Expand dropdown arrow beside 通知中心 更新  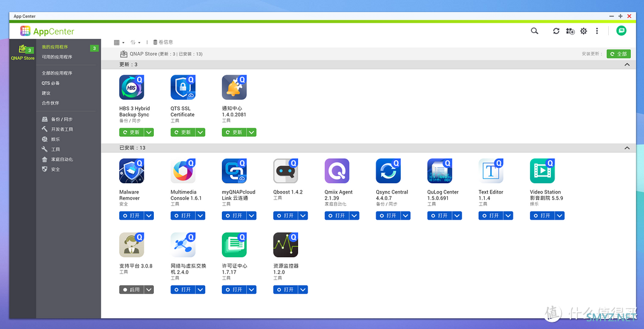[252, 132]
